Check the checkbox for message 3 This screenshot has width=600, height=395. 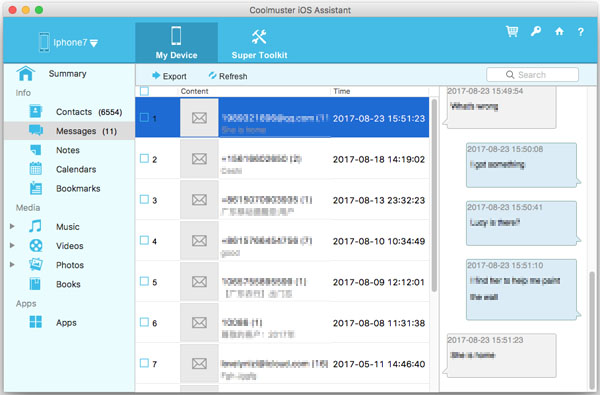point(144,199)
